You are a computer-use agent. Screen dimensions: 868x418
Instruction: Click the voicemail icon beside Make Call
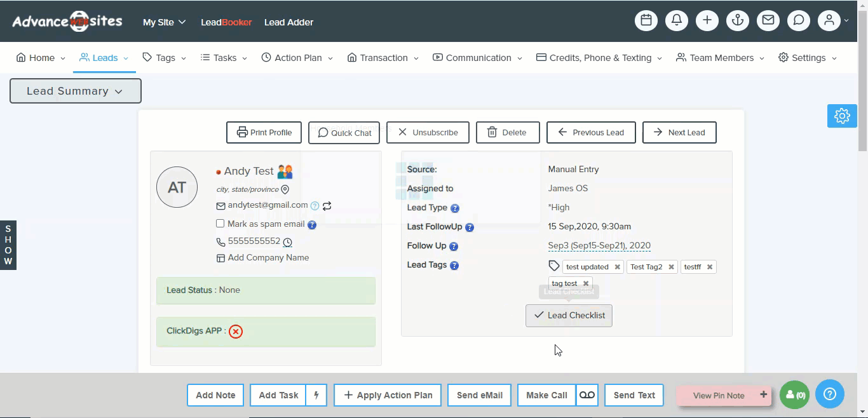pos(587,395)
